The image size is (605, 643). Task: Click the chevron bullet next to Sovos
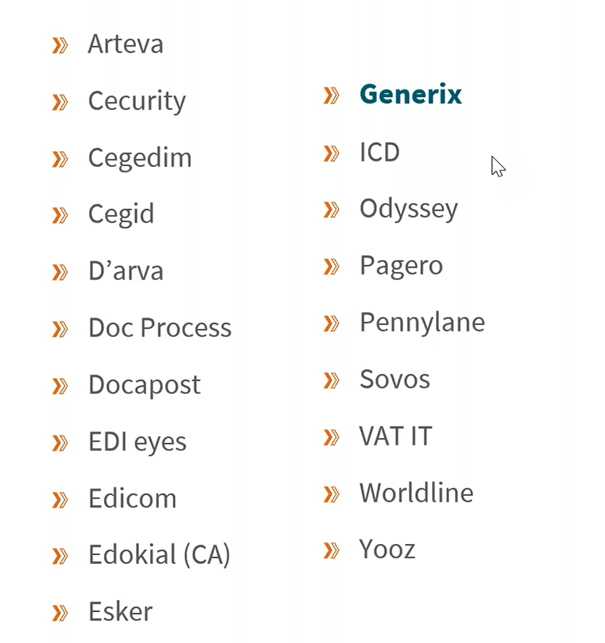(331, 380)
